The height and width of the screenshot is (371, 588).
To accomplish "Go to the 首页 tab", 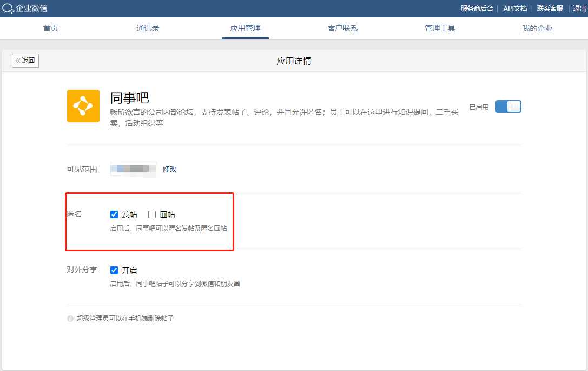I will click(50, 28).
